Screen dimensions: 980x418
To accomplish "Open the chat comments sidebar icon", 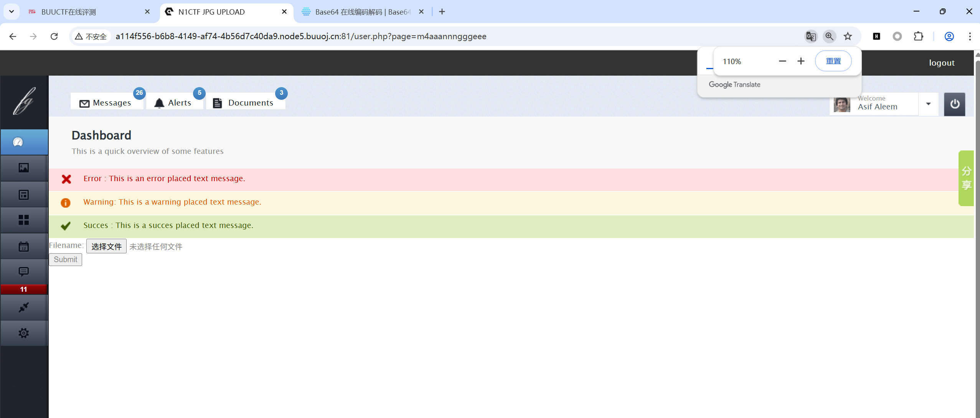I will [x=24, y=272].
